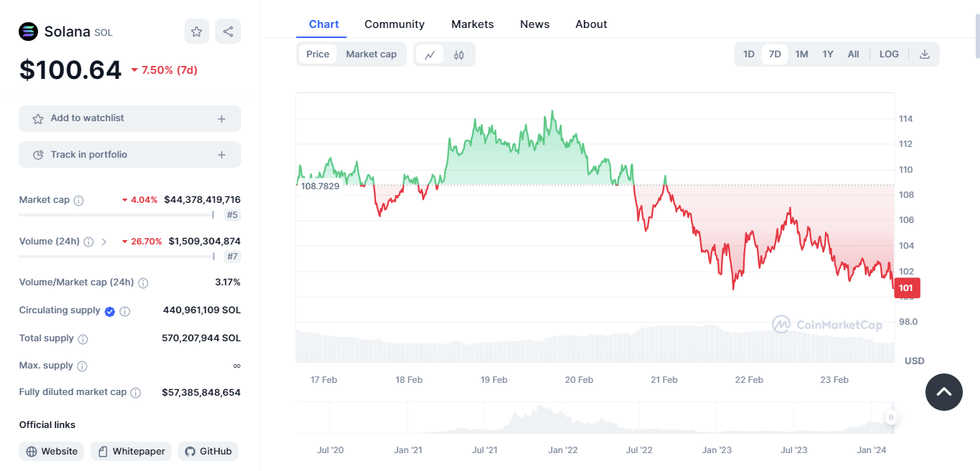The image size is (980, 471).
Task: Switch to the Markets tab
Action: coord(473,24)
